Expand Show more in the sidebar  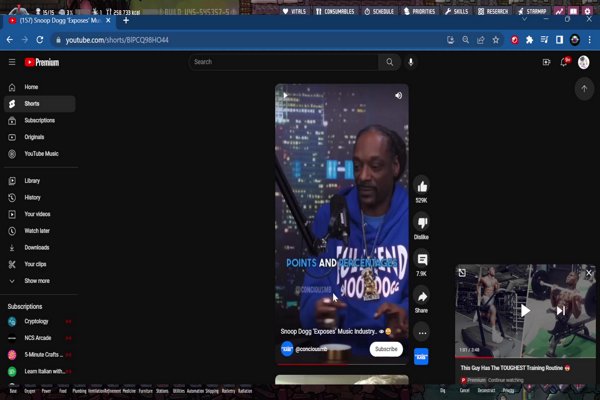tap(39, 281)
